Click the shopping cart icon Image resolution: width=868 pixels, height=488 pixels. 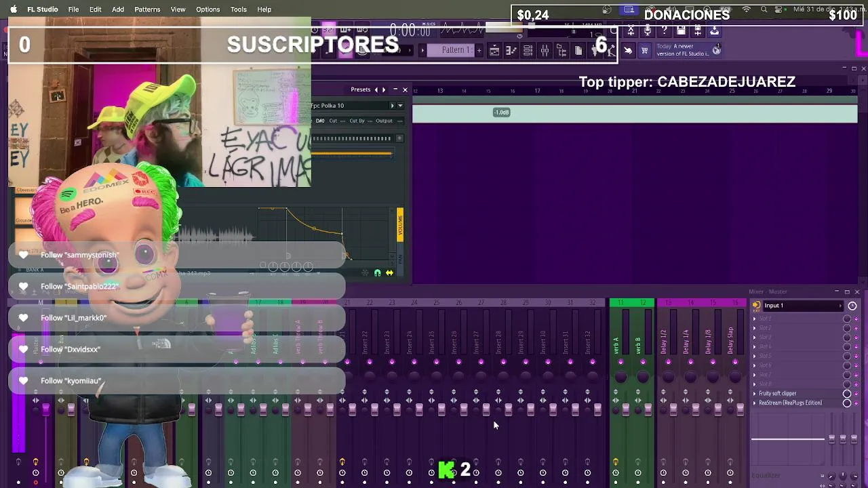[x=645, y=50]
